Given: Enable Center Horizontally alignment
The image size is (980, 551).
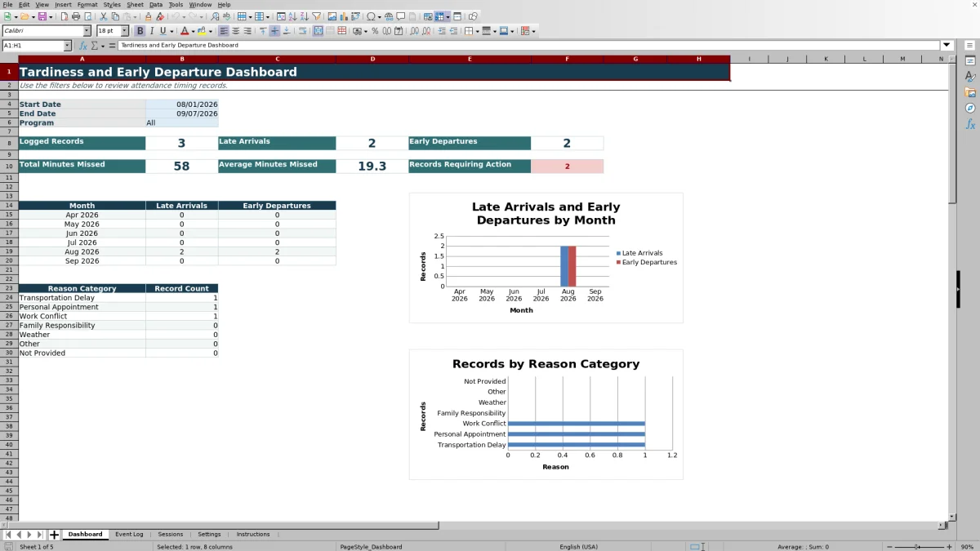Looking at the screenshot, I should click(235, 31).
